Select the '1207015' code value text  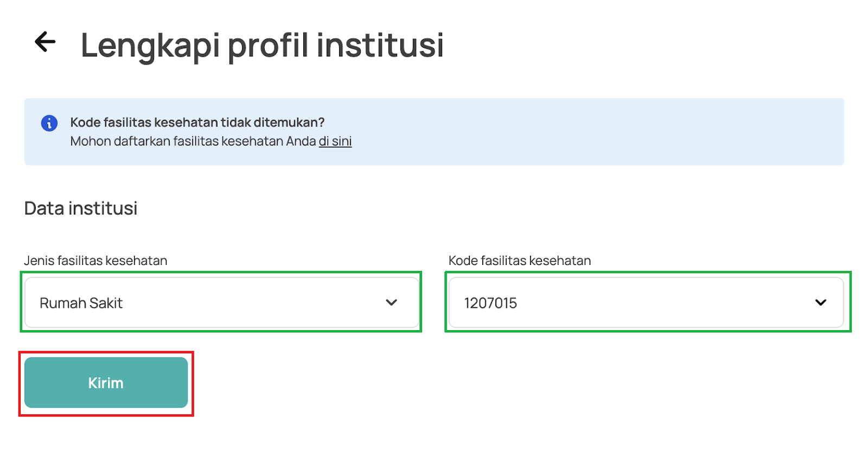pos(490,303)
